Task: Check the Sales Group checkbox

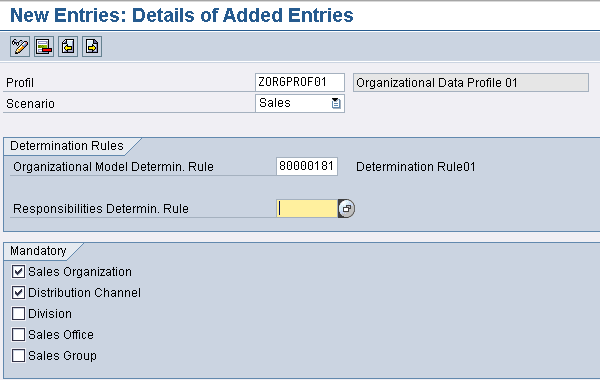Action: click(18, 356)
